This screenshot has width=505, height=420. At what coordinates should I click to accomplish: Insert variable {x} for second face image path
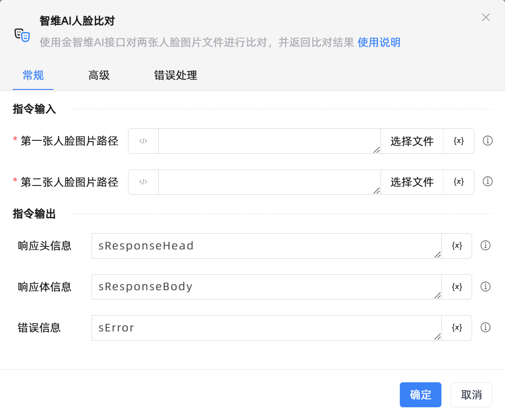pyautogui.click(x=459, y=182)
